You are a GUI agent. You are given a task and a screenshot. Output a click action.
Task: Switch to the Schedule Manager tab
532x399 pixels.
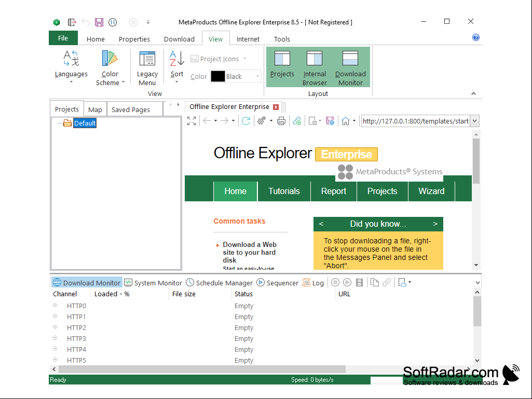pos(219,283)
